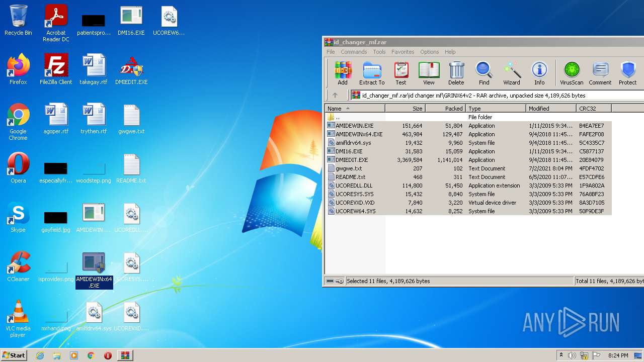The image size is (644, 362).
Task: Open the Commands menu
Action: [x=354, y=52]
